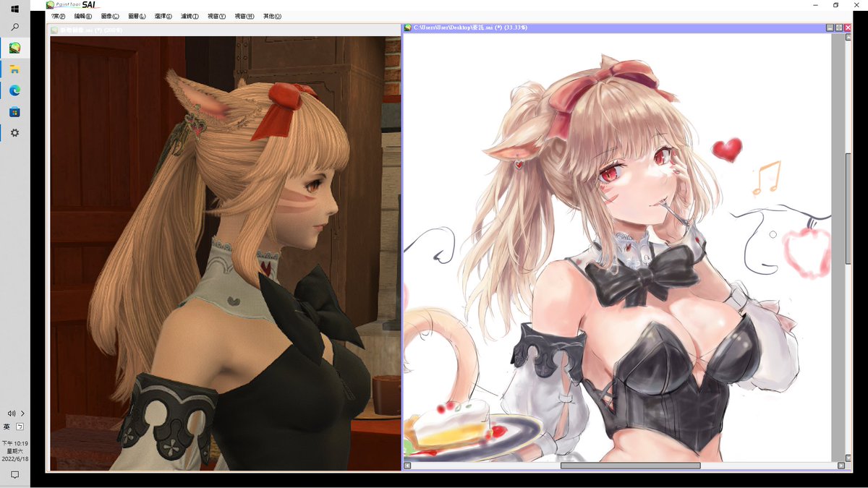Click the scroll down arrow in drawing window
This screenshot has width=868, height=488.
(x=848, y=458)
